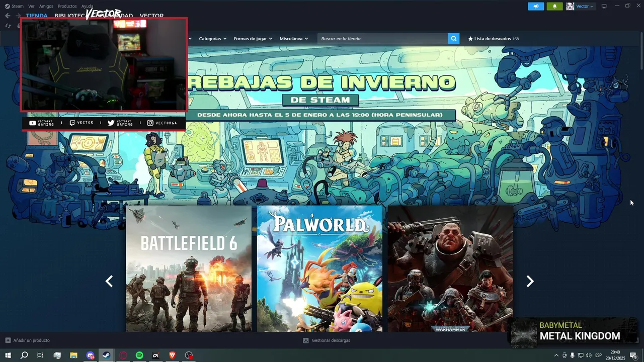
Task: Open Lista de deseados wishlist link
Action: pyautogui.click(x=494, y=39)
